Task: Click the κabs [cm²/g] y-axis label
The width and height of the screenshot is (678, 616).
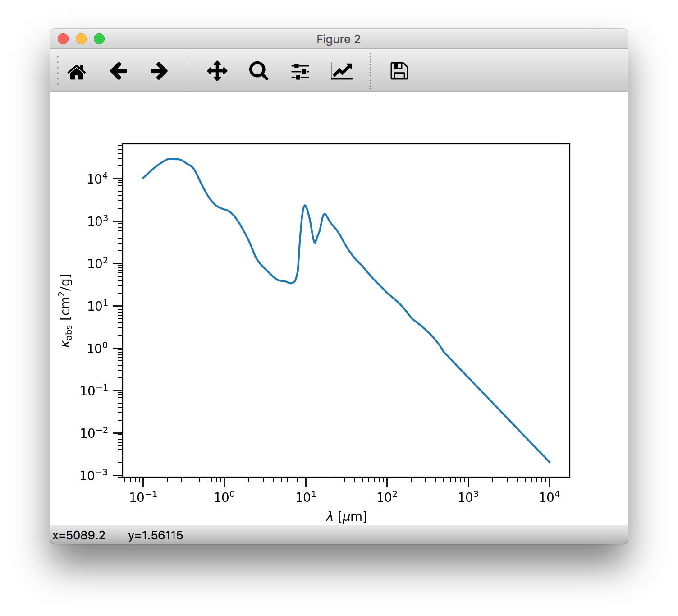Action: (x=66, y=310)
